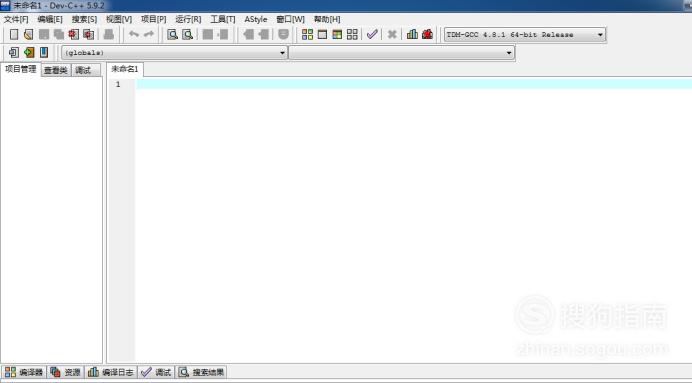Image resolution: width=692 pixels, height=383 pixels.
Task: Open the 编译器 bottom tab
Action: pyautogui.click(x=24, y=372)
